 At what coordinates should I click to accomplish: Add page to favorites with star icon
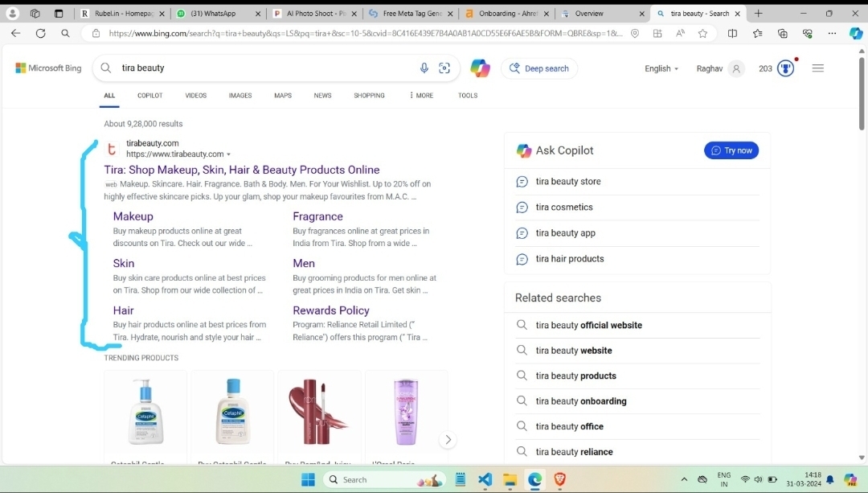703,34
